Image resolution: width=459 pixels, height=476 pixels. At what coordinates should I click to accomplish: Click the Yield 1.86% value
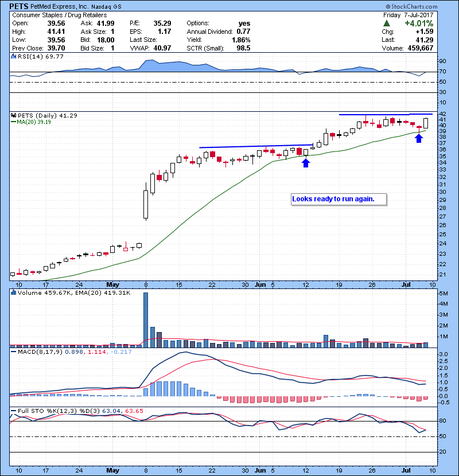pyautogui.click(x=241, y=40)
